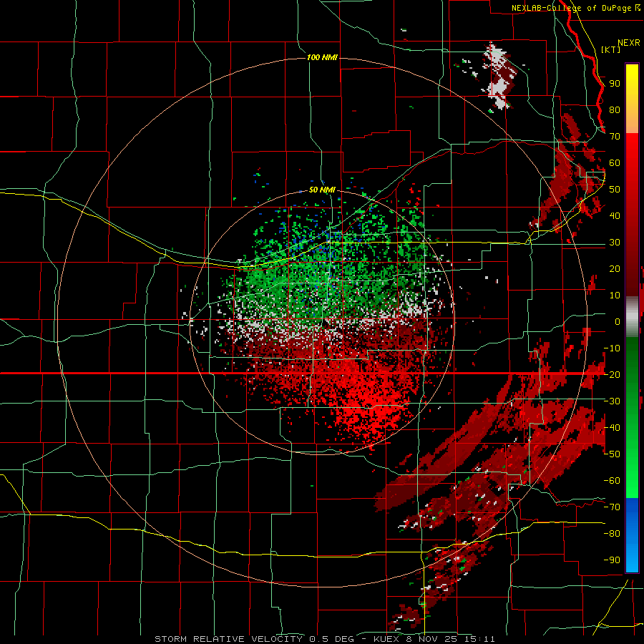Click the positive 40 value on the velocity scale
Screen dimensions: 644x644
coord(615,216)
